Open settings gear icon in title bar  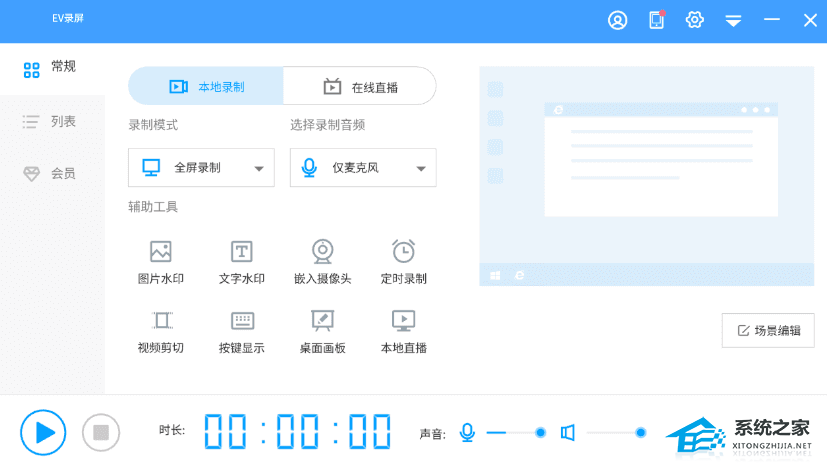click(695, 20)
